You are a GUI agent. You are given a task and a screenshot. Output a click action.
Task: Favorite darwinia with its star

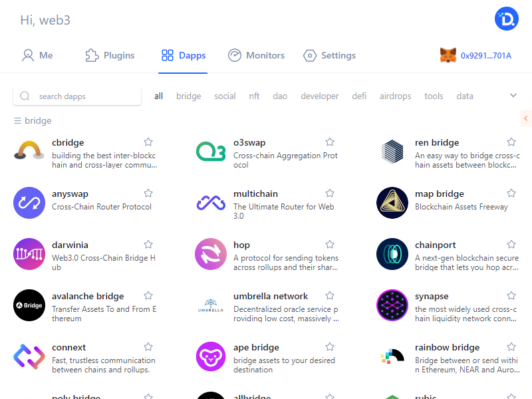pyautogui.click(x=148, y=244)
